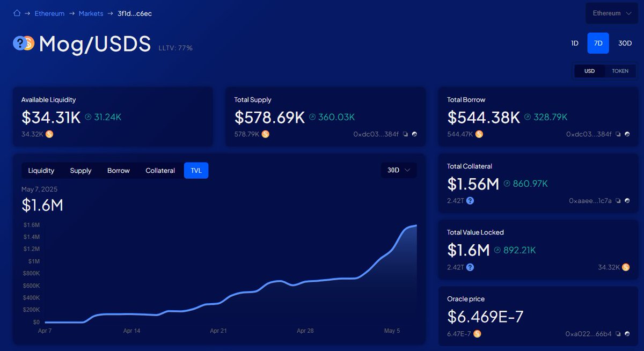This screenshot has width=644, height=351.
Task: Click the home icon in the breadcrumb
Action: click(17, 13)
